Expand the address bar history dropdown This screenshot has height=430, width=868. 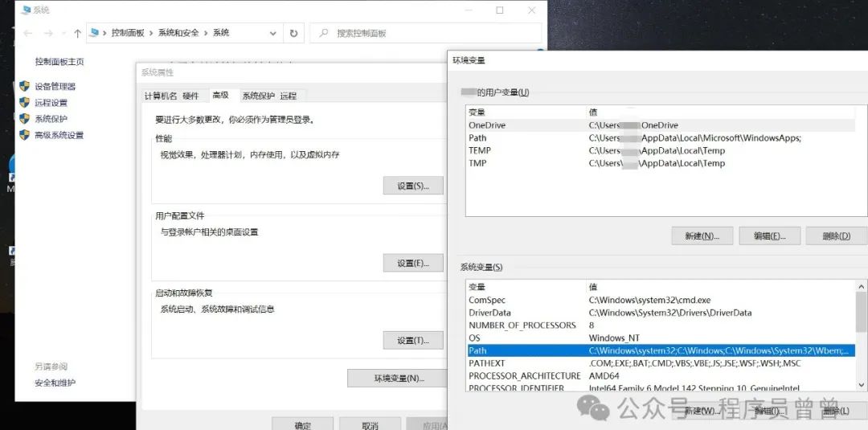coord(273,33)
